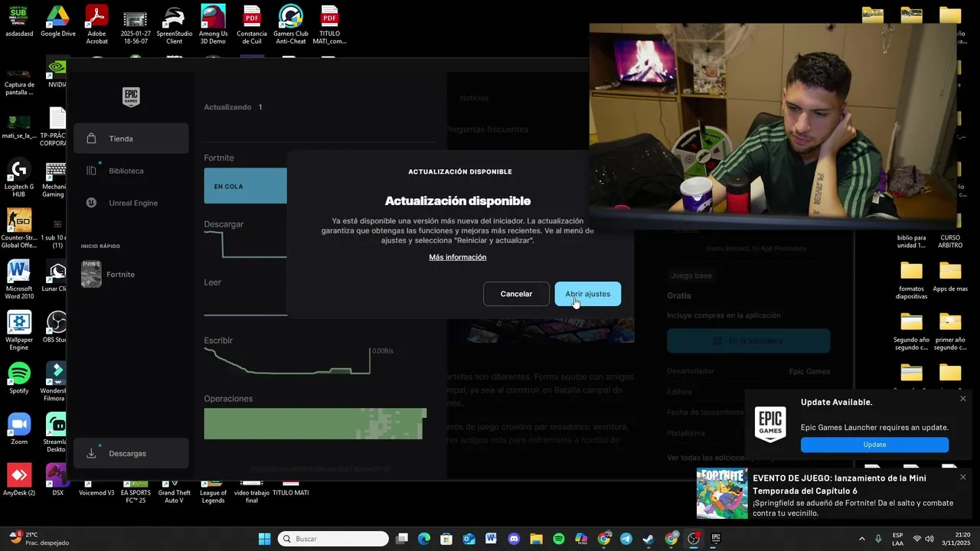Click the Escribir throughput graph
The width and height of the screenshot is (980, 551).
(287, 360)
